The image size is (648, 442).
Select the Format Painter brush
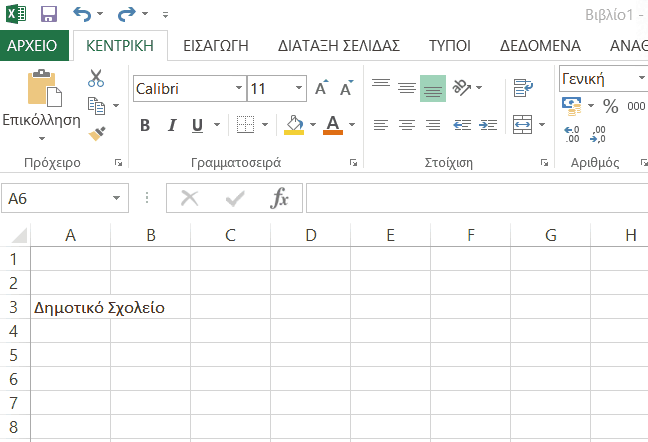click(96, 132)
